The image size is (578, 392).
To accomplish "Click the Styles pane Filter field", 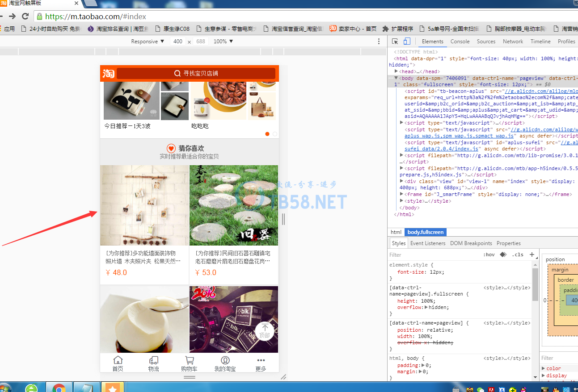I will [434, 254].
